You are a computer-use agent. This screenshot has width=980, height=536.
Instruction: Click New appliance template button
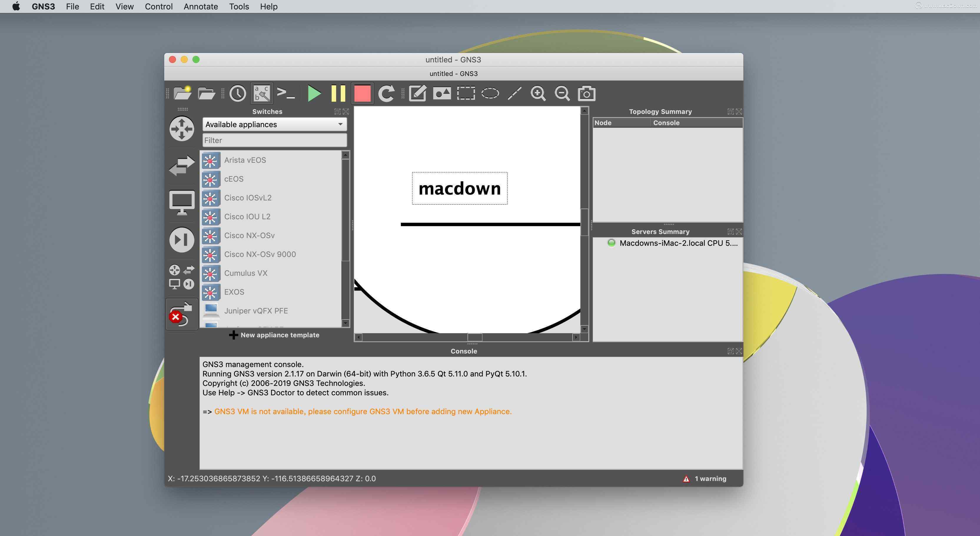(274, 335)
